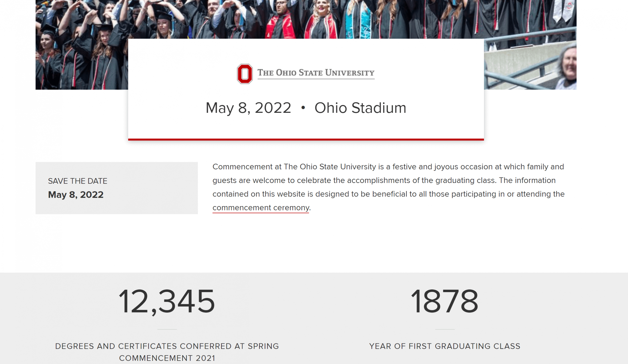Select bold May 8, 2022 in gray box
The height and width of the screenshot is (364, 628).
pyautogui.click(x=76, y=195)
